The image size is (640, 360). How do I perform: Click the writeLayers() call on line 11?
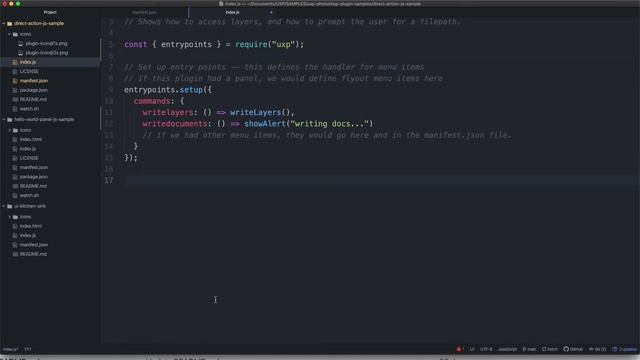coord(261,112)
